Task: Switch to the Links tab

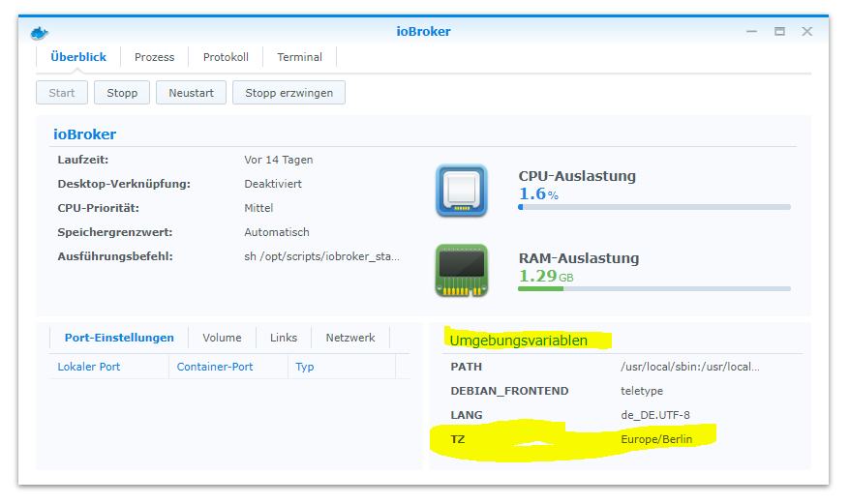Action: (x=284, y=338)
